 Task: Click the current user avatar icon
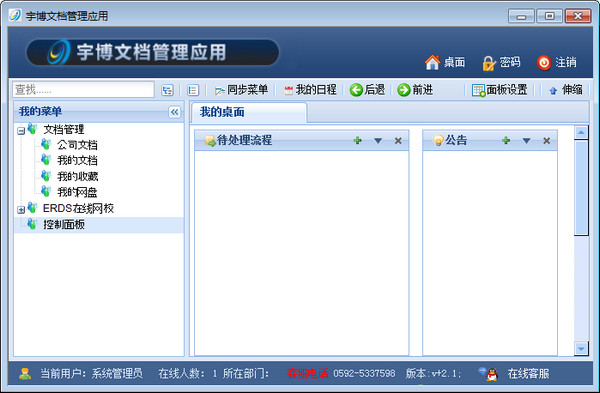(x=25, y=374)
